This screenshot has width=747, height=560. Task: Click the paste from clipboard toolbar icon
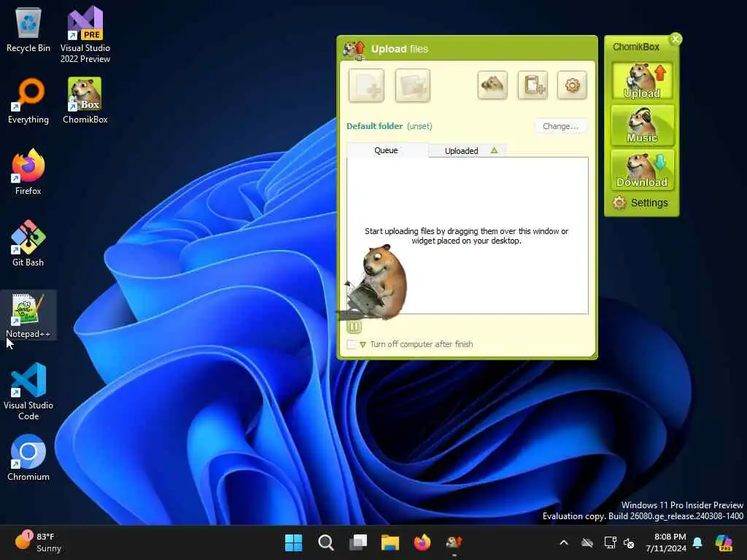tap(533, 85)
